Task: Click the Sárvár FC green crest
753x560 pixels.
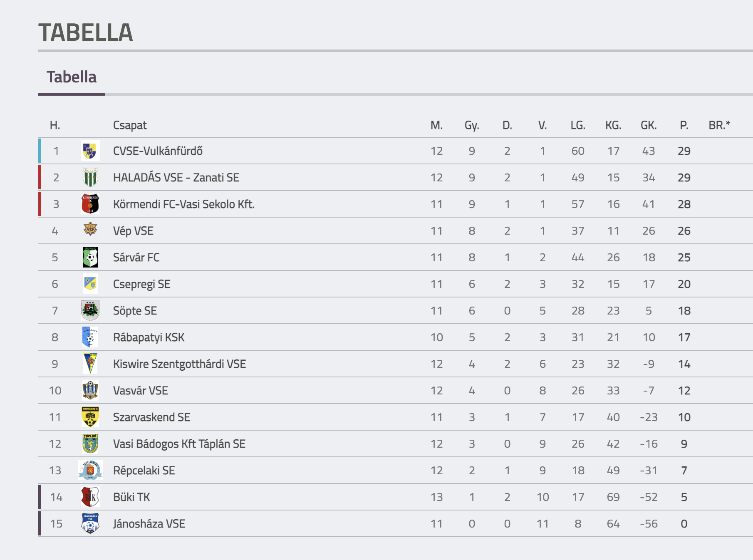Action: [x=90, y=258]
